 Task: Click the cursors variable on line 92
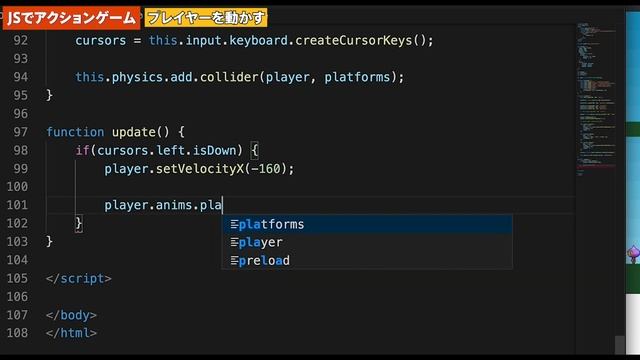(x=100, y=40)
